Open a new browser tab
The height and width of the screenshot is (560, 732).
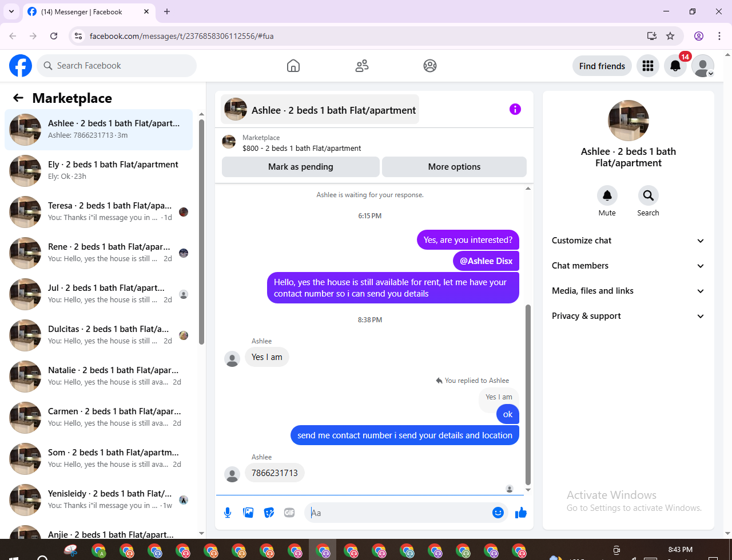(x=167, y=11)
